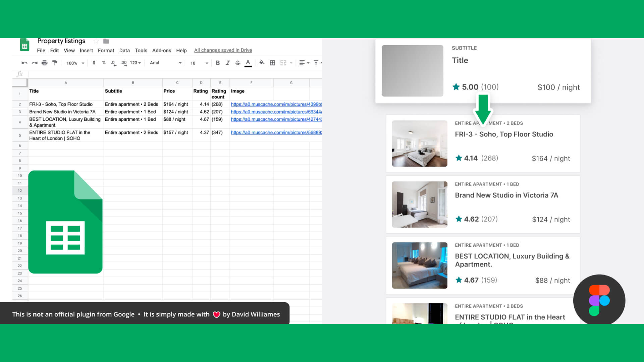This screenshot has width=644, height=362.
Task: Click the Undo arrow in the toolbar
Action: click(24, 63)
